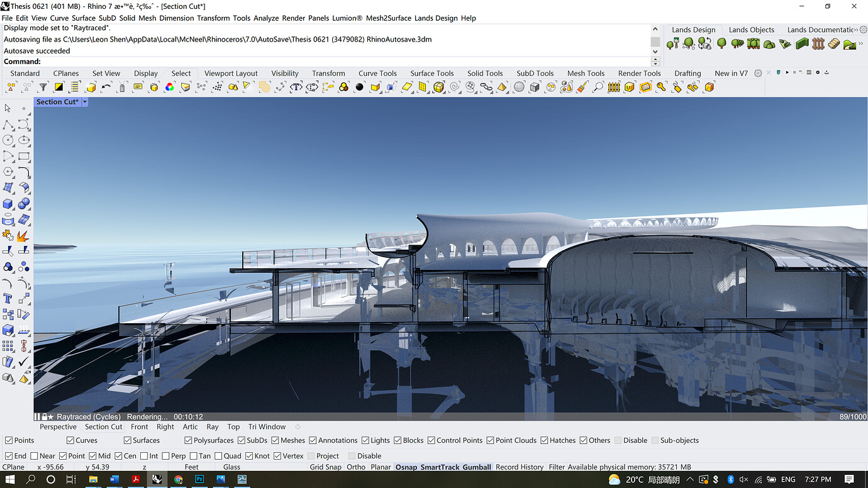
Task: Open the Section Cut viewport title dropdown
Action: (x=84, y=101)
